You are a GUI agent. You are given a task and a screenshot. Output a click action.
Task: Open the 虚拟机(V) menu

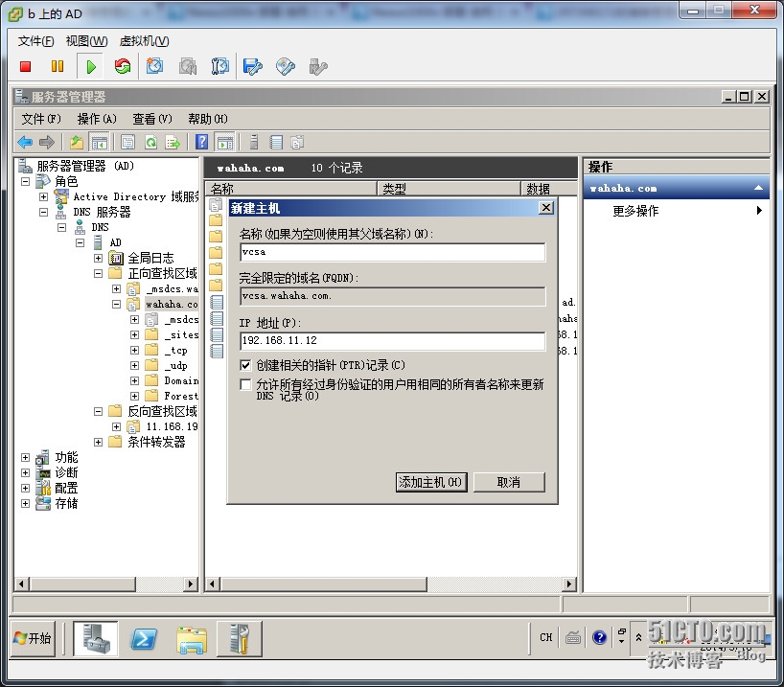(x=145, y=41)
